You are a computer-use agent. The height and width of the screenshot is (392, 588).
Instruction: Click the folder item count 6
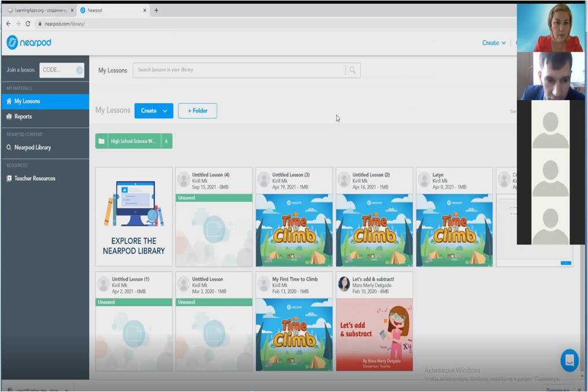[166, 141]
